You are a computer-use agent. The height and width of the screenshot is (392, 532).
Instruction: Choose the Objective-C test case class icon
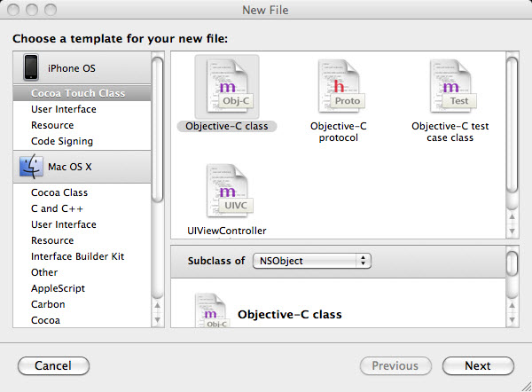(x=453, y=86)
